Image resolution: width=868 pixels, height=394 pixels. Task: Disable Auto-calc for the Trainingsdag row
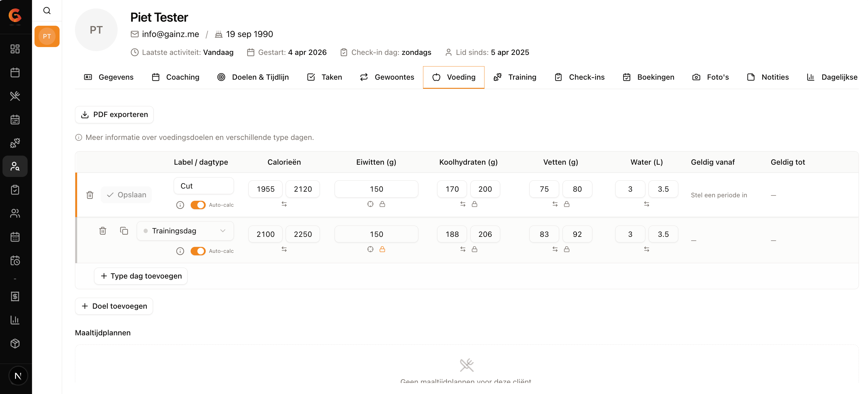coord(198,251)
